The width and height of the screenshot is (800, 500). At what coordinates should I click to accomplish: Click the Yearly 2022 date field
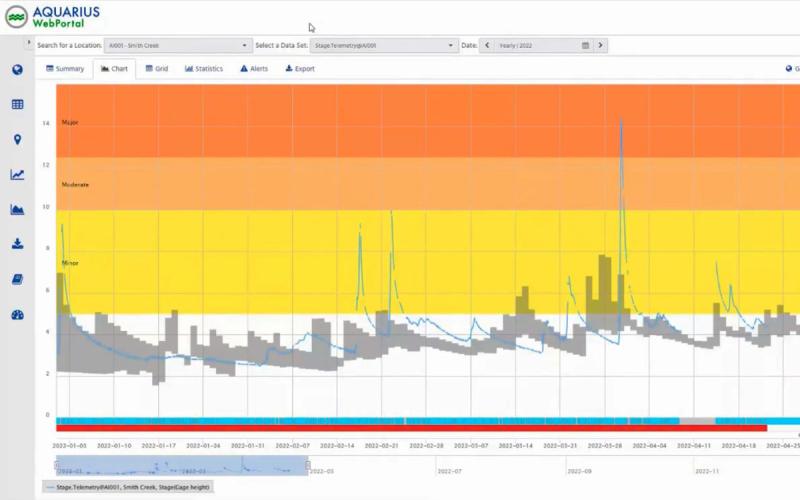[x=536, y=45]
